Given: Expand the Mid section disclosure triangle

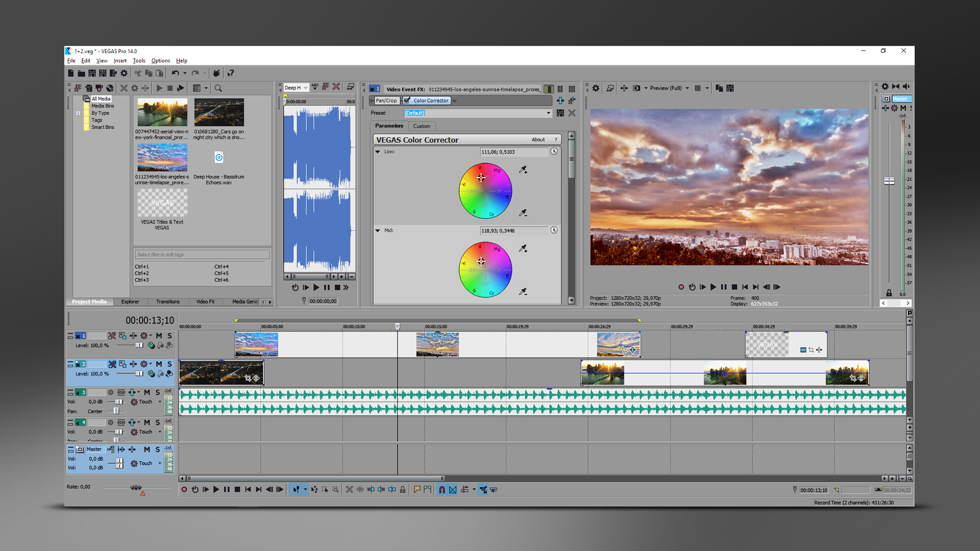Looking at the screenshot, I should point(378,231).
